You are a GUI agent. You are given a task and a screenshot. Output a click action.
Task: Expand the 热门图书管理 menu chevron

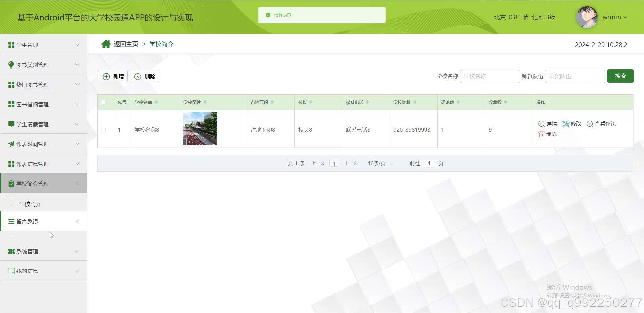click(x=77, y=84)
